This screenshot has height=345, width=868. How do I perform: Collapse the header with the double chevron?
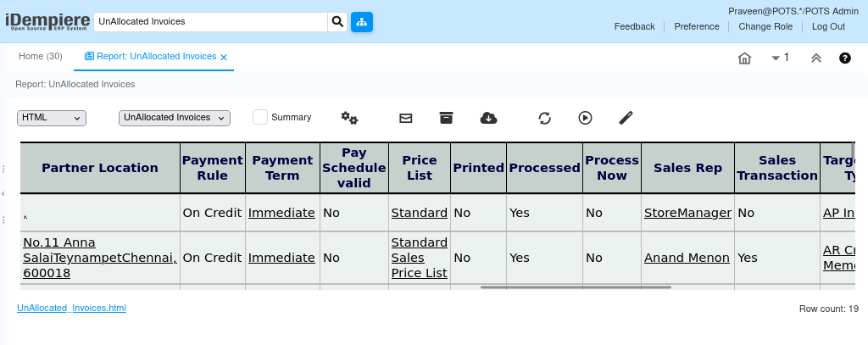point(816,58)
